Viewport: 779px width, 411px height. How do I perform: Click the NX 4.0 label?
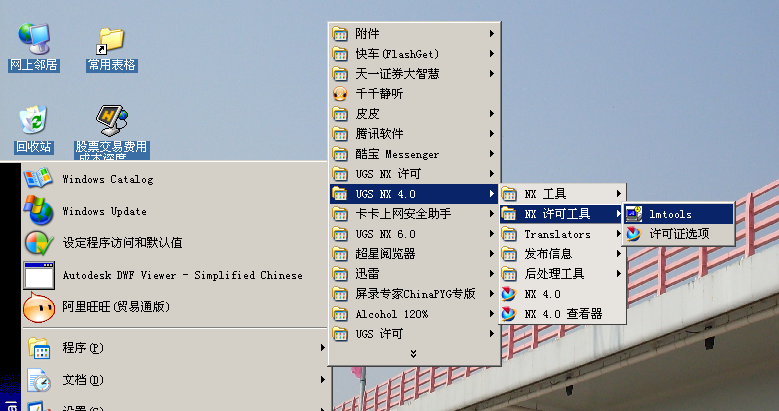[x=543, y=294]
